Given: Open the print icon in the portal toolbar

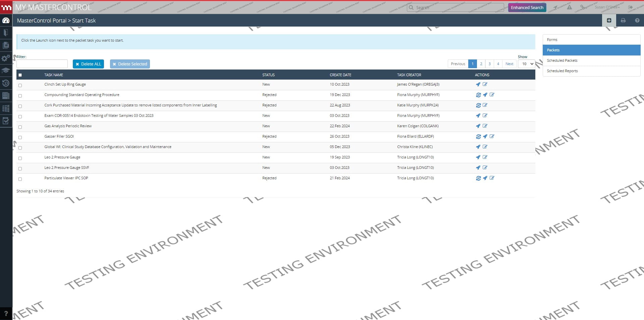Looking at the screenshot, I should pyautogui.click(x=623, y=20).
